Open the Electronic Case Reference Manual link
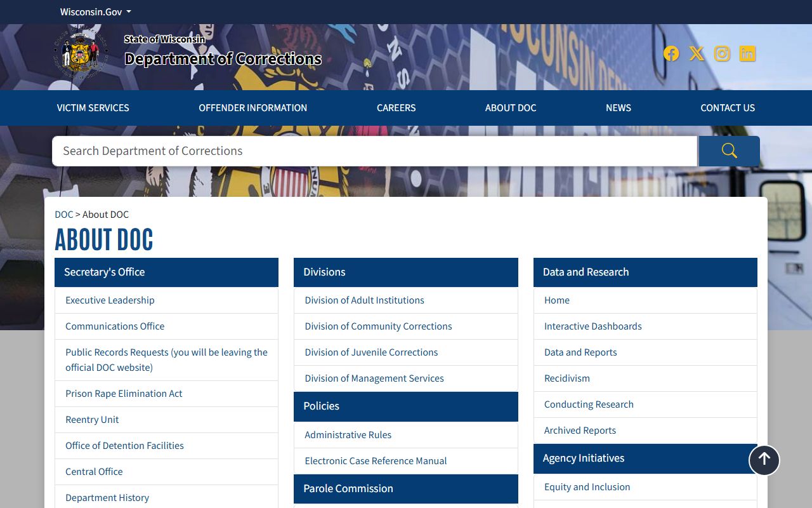The height and width of the screenshot is (508, 812). pos(376,461)
